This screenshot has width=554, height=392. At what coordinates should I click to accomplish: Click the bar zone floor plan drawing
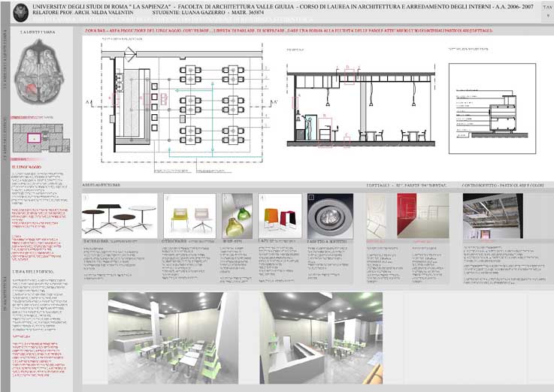(x=182, y=106)
